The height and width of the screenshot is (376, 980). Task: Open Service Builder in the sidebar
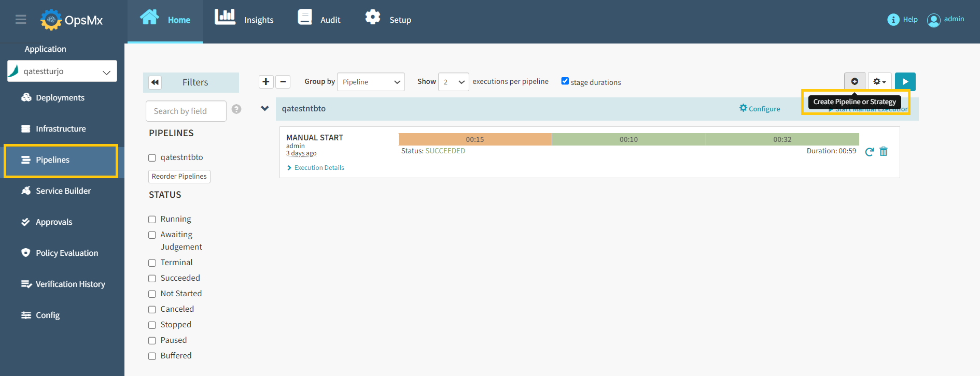click(62, 191)
